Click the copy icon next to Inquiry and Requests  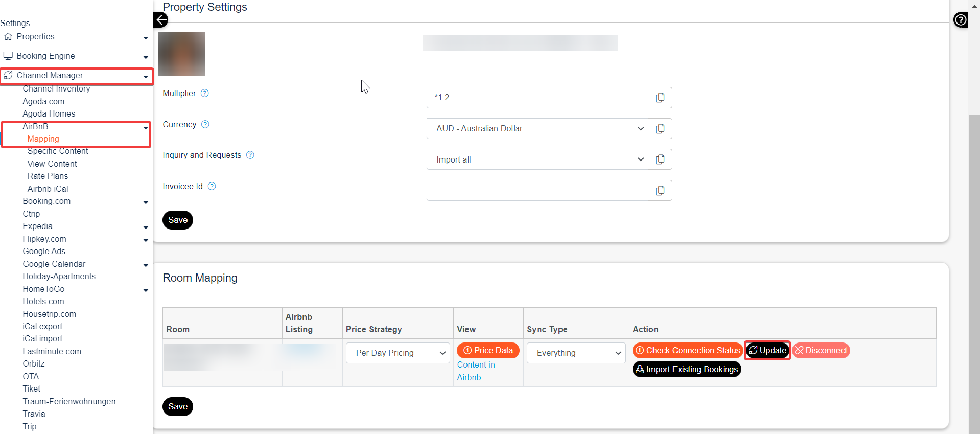(660, 159)
